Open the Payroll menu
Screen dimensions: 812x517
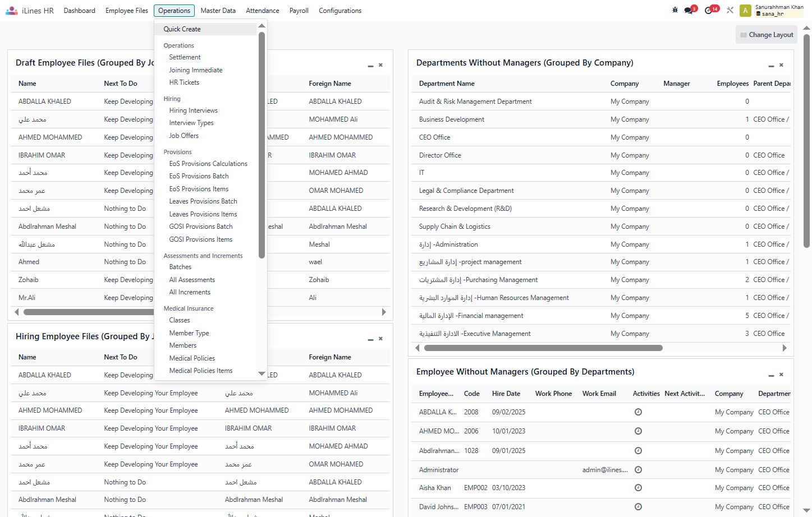click(x=299, y=11)
